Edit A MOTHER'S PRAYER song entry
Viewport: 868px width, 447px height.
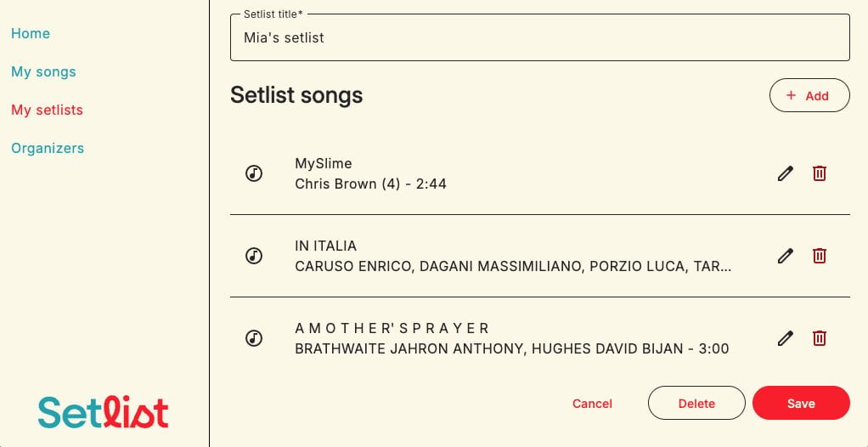coord(786,338)
